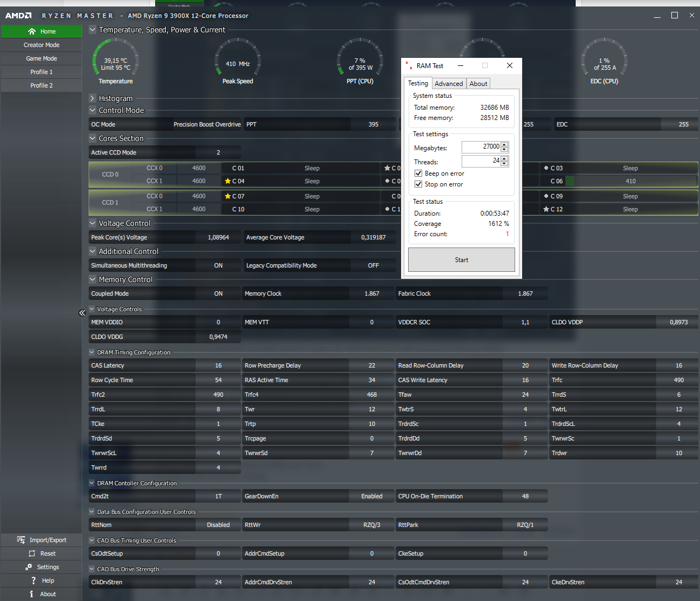Toggle the Beep on error checkbox
Screen dimensions: 700x601
418,173
